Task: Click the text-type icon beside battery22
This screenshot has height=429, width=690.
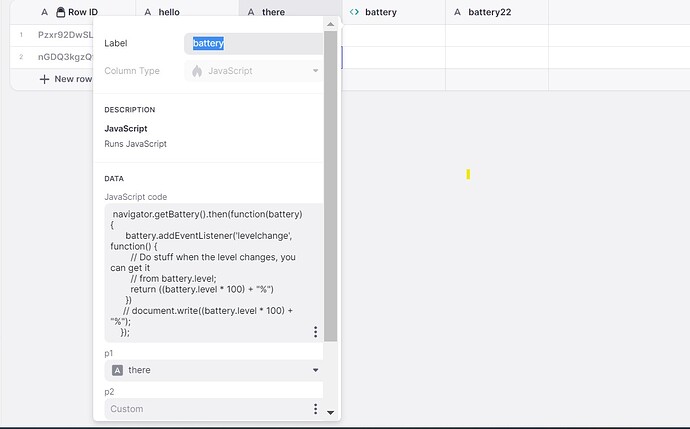Action: pos(457,12)
